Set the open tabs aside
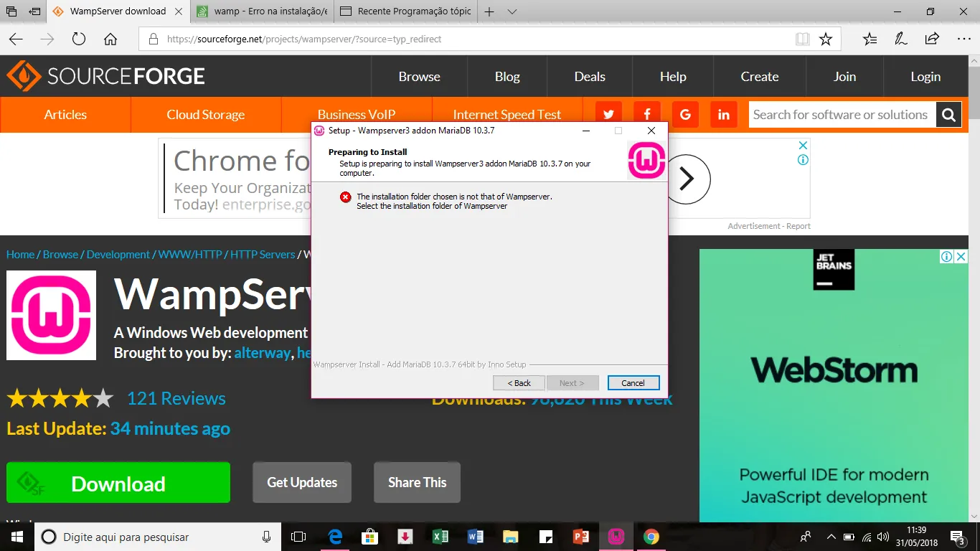The height and width of the screenshot is (551, 980). point(34,11)
